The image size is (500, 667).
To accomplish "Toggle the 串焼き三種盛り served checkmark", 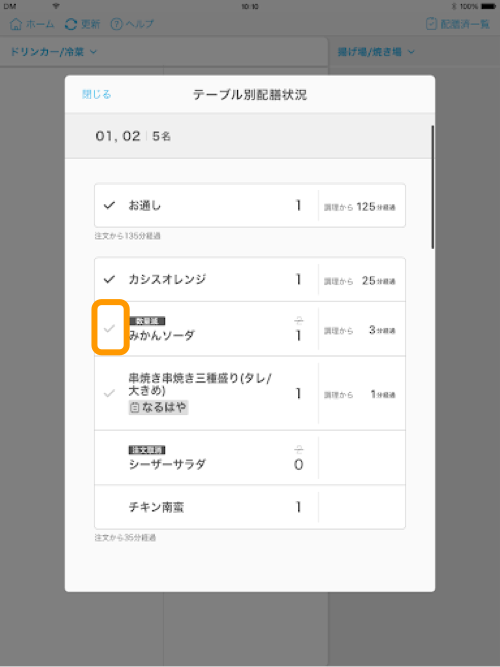I will (109, 393).
